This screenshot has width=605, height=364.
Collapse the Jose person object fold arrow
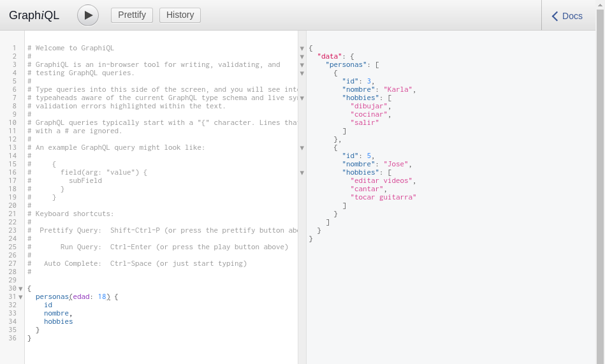302,148
